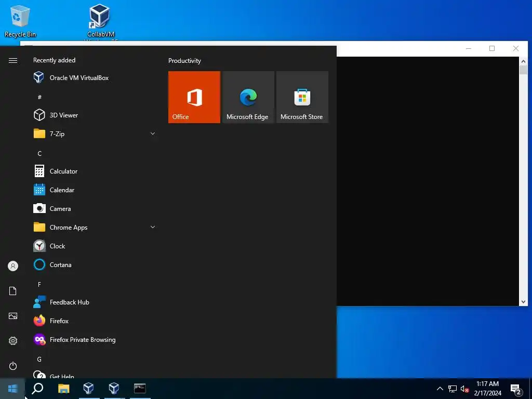532x399 pixels.
Task: Click the F letter header
Action: (x=39, y=284)
